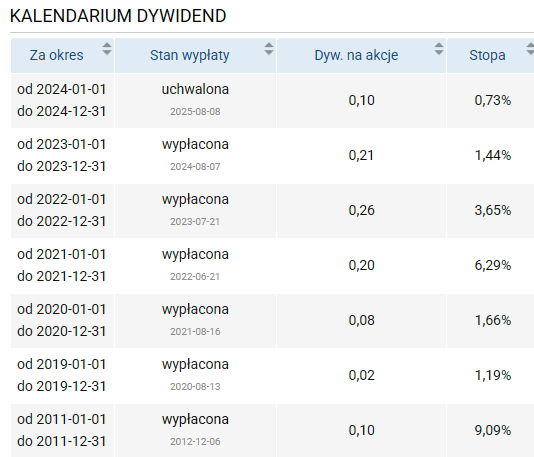The width and height of the screenshot is (534, 457).
Task: Click the dividend value 0,26
Action: (361, 210)
